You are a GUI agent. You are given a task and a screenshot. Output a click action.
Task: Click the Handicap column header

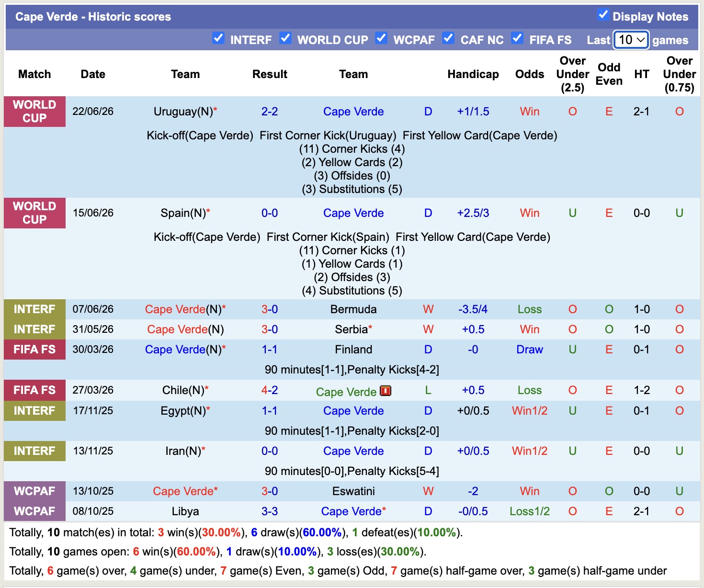pyautogui.click(x=473, y=74)
